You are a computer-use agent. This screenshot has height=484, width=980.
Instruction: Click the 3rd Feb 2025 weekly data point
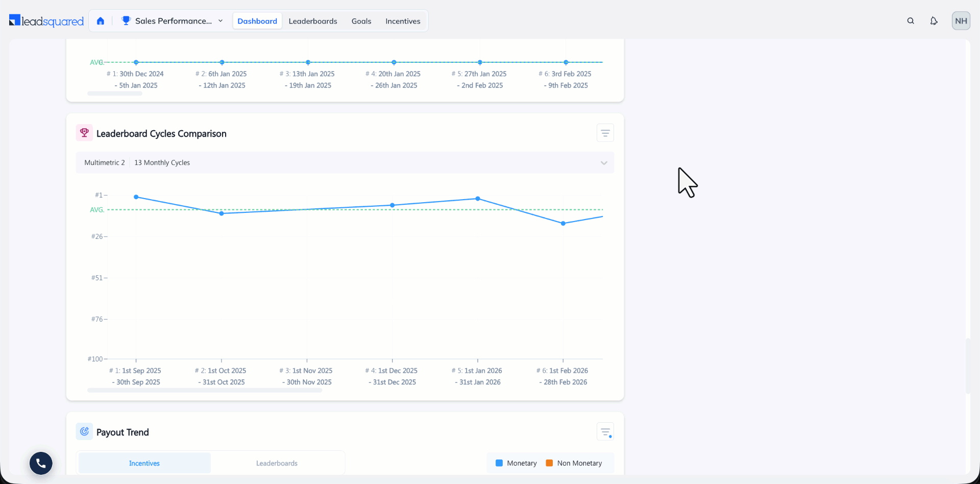tap(566, 62)
